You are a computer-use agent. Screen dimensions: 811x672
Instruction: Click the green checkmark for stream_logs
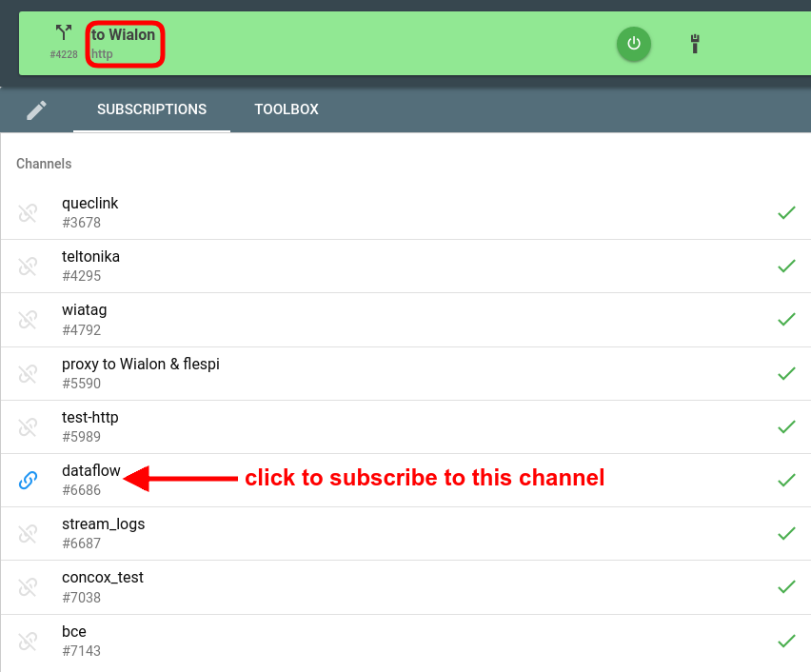786,533
